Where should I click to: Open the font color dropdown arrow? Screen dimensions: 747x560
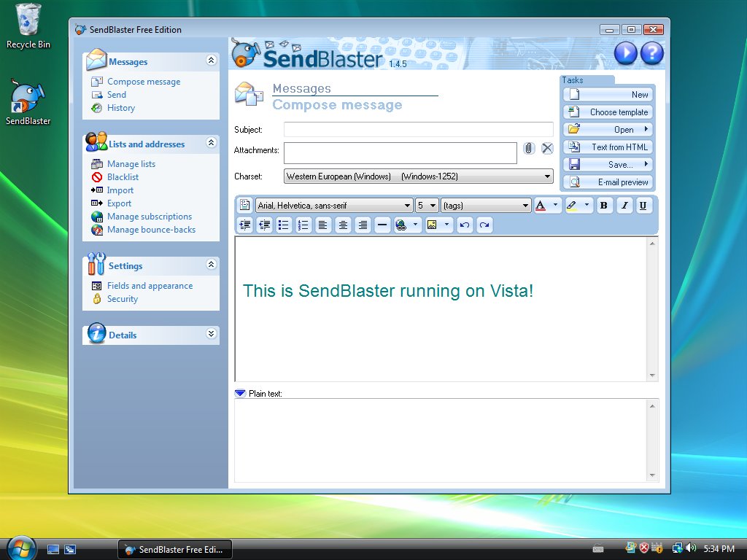point(555,205)
